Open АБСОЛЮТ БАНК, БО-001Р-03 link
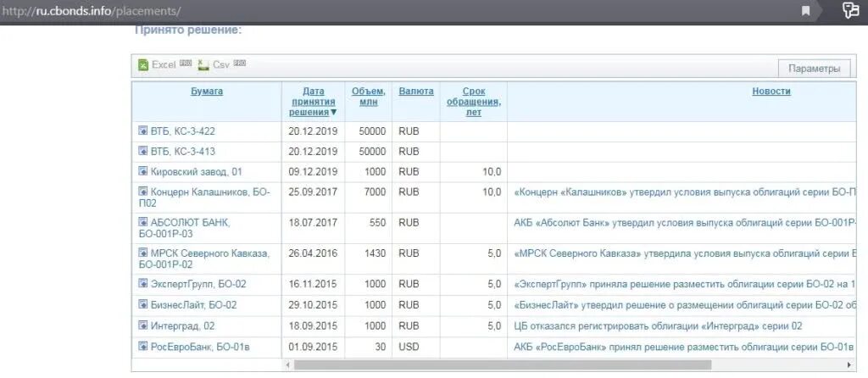The width and height of the screenshot is (868, 378). point(184,228)
